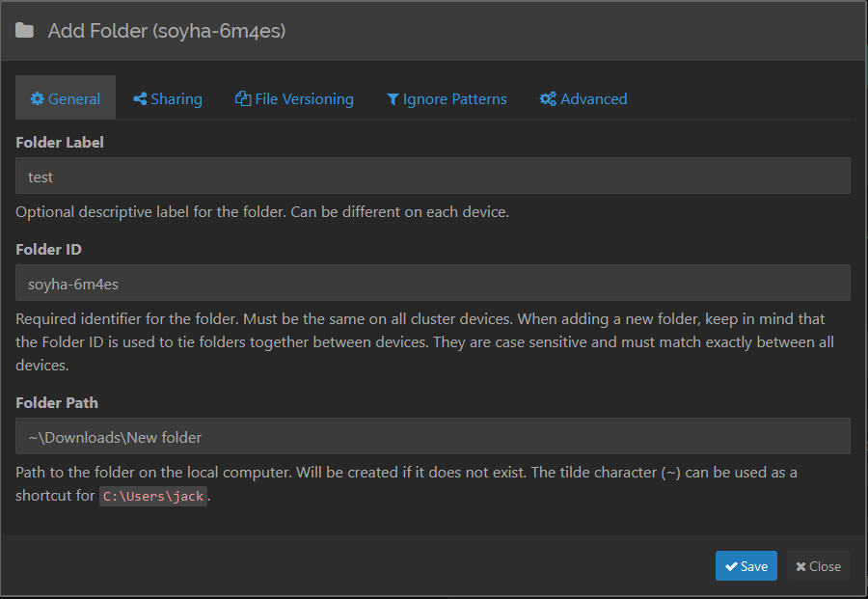
Task: Click the gear icon on the General tab
Action: 38,99
